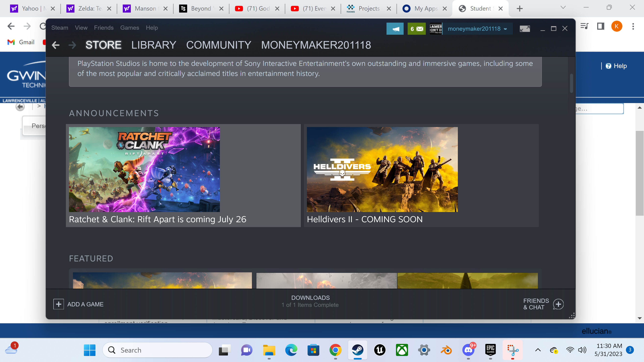The height and width of the screenshot is (362, 644).
Task: Open a new Chrome tab
Action: (x=520, y=9)
